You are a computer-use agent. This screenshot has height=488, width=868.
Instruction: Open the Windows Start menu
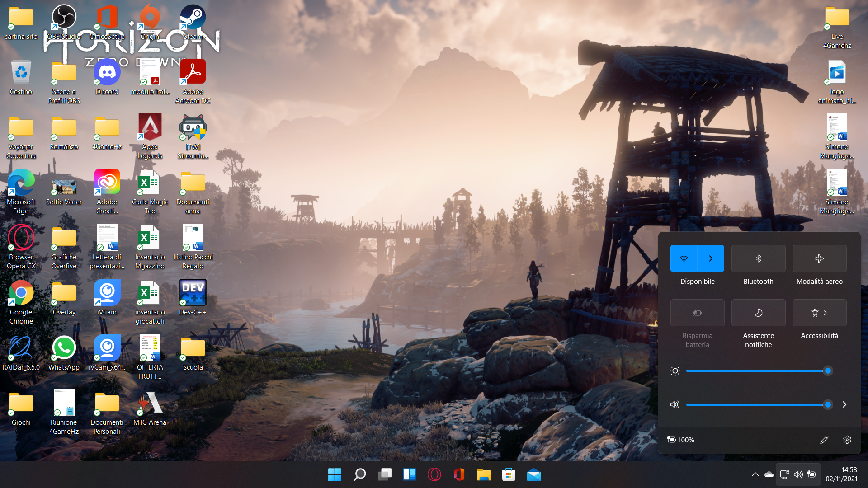(x=335, y=474)
